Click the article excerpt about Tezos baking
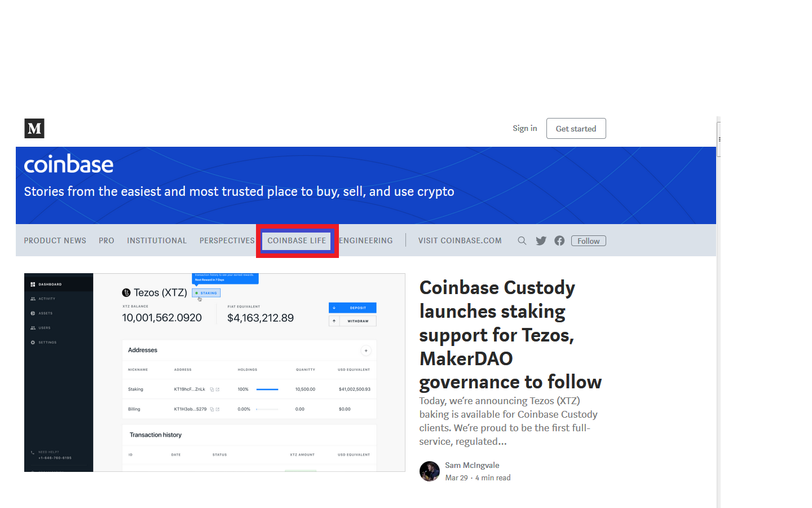Viewport: 812px width, 508px height. [508, 421]
